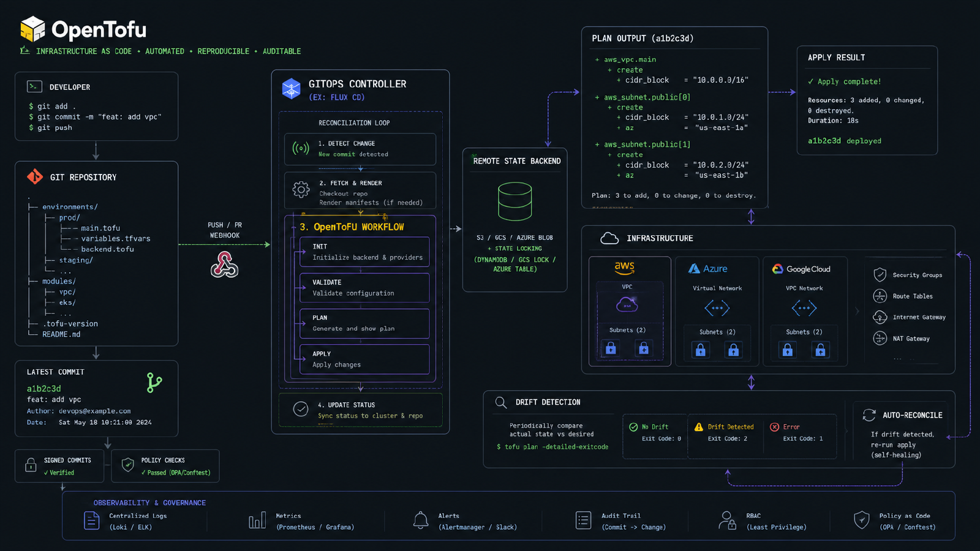Select the AWS logo

[625, 268]
